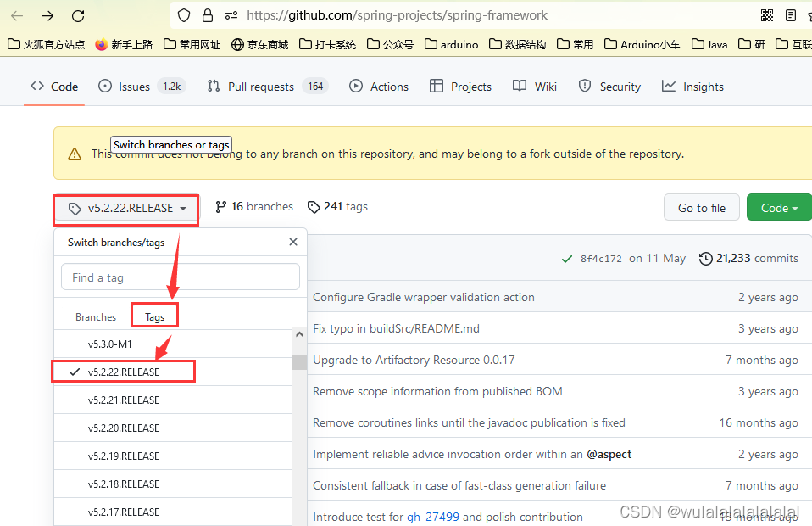The image size is (812, 526).
Task: Open 打卡系统 bookmark folder
Action: [x=328, y=45]
